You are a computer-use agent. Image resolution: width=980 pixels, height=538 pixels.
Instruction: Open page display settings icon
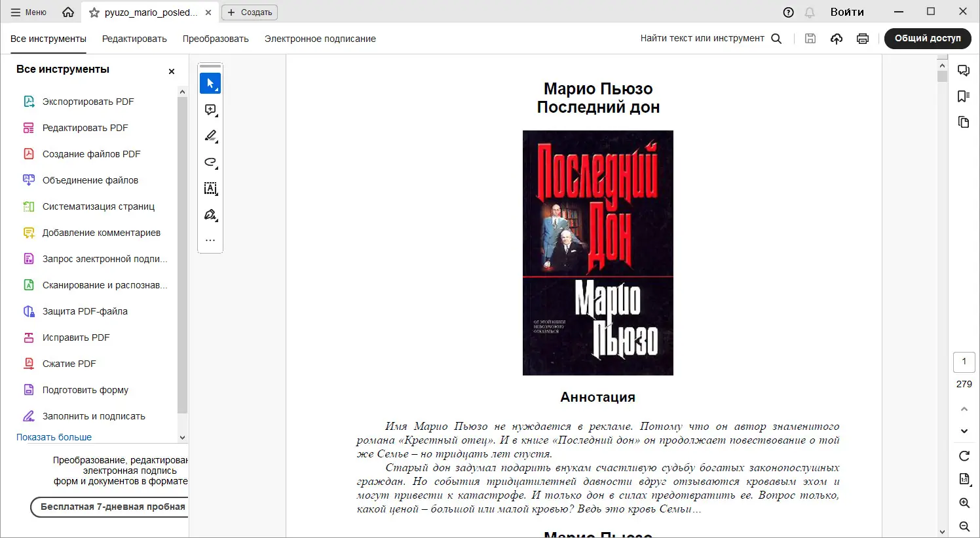pyautogui.click(x=964, y=479)
